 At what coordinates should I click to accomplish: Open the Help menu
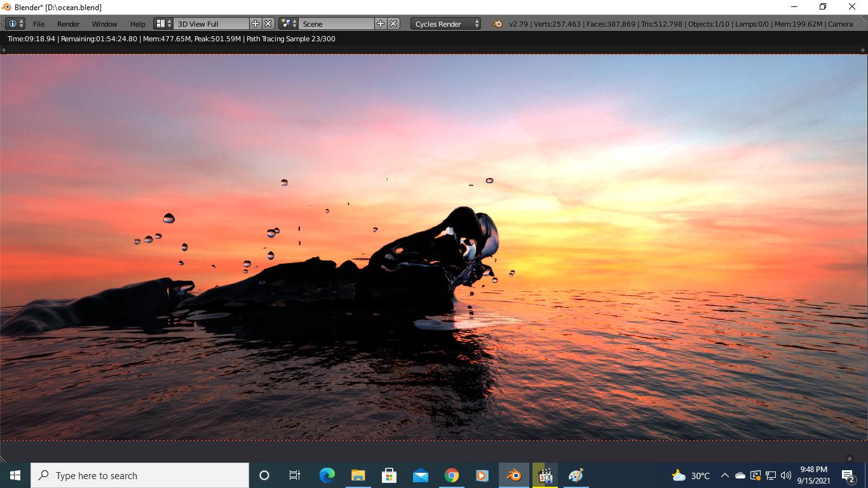[x=138, y=24]
